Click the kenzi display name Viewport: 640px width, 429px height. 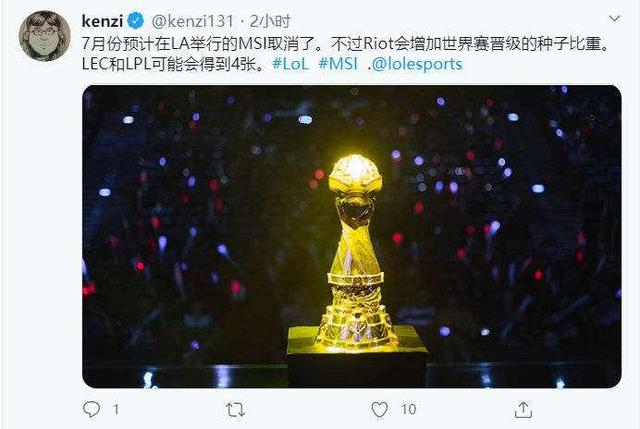coord(102,21)
